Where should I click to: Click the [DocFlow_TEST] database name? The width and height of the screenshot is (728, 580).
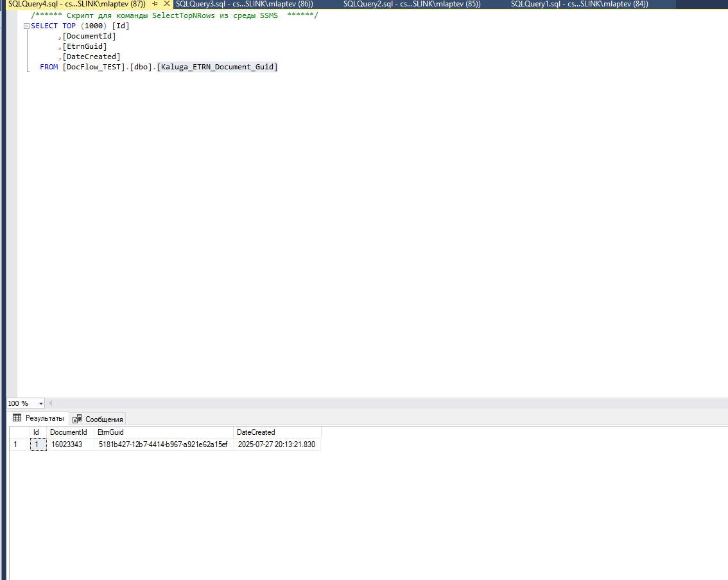[x=94, y=67]
